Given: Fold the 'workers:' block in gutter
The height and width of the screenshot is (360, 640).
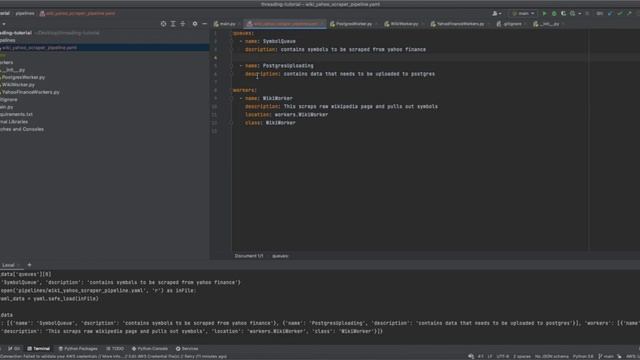Looking at the screenshot, I should (x=231, y=90).
